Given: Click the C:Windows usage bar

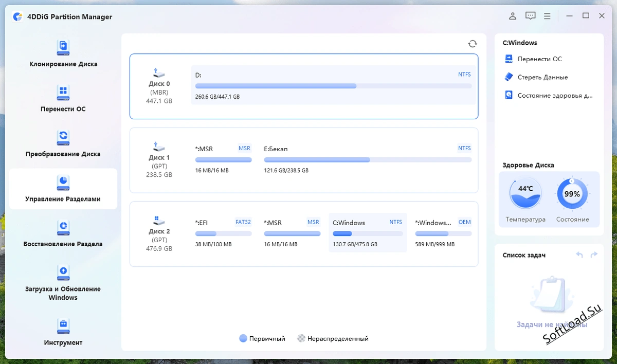Looking at the screenshot, I should tap(368, 233).
